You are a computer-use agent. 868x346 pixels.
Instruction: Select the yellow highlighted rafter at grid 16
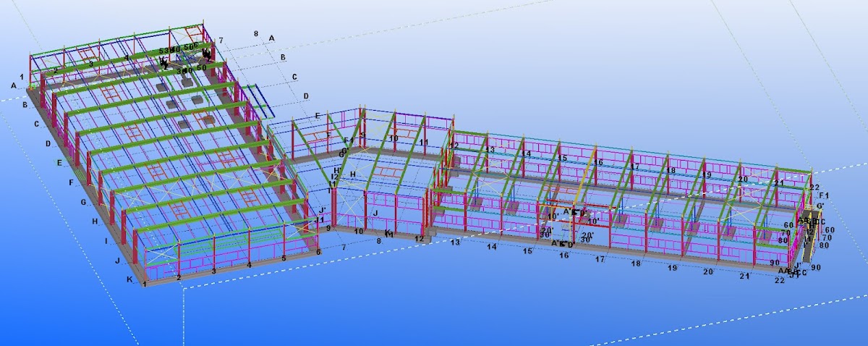588,181
